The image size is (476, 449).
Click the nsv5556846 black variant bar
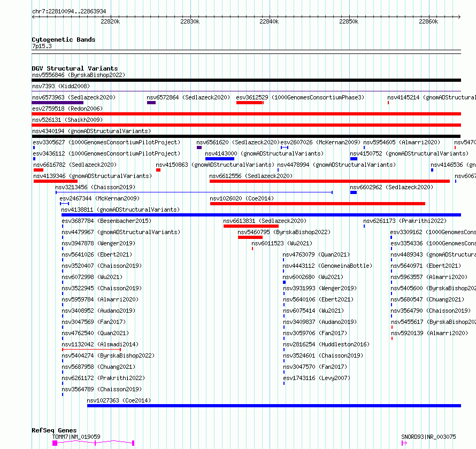pos(246,80)
